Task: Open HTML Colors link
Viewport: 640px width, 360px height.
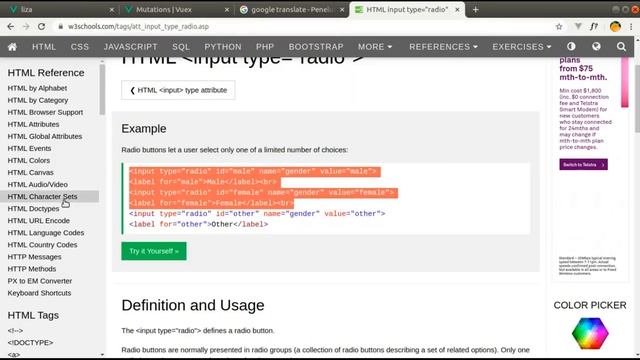Action: click(29, 160)
